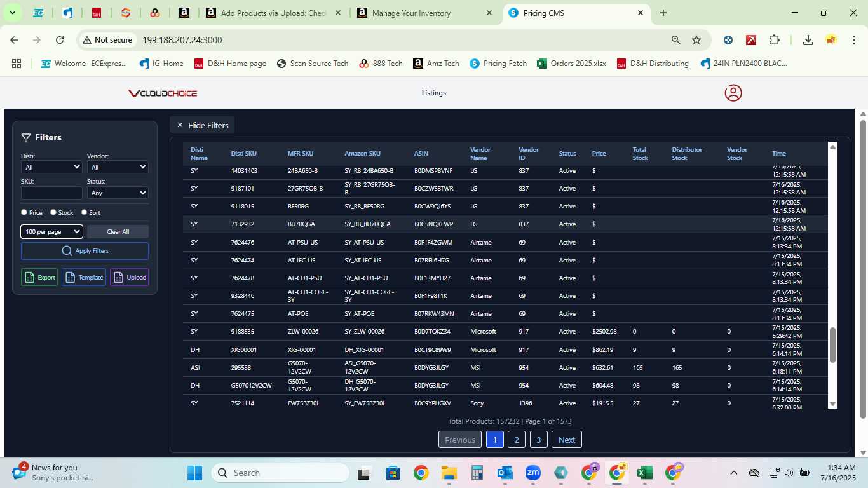
Task: Show hidden system tray icons chevron
Action: pyautogui.click(x=733, y=473)
